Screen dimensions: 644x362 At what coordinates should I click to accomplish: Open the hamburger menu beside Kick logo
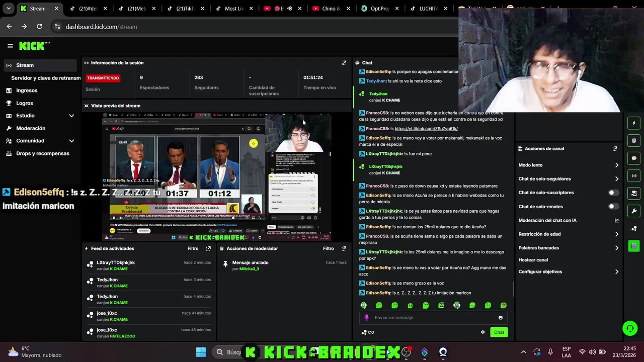coord(10,46)
